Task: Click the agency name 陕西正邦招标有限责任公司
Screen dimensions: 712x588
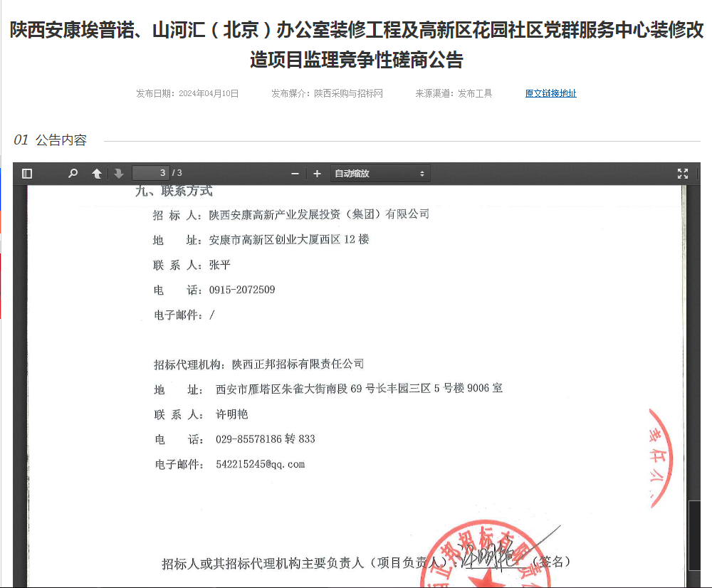Action: pyautogui.click(x=298, y=364)
